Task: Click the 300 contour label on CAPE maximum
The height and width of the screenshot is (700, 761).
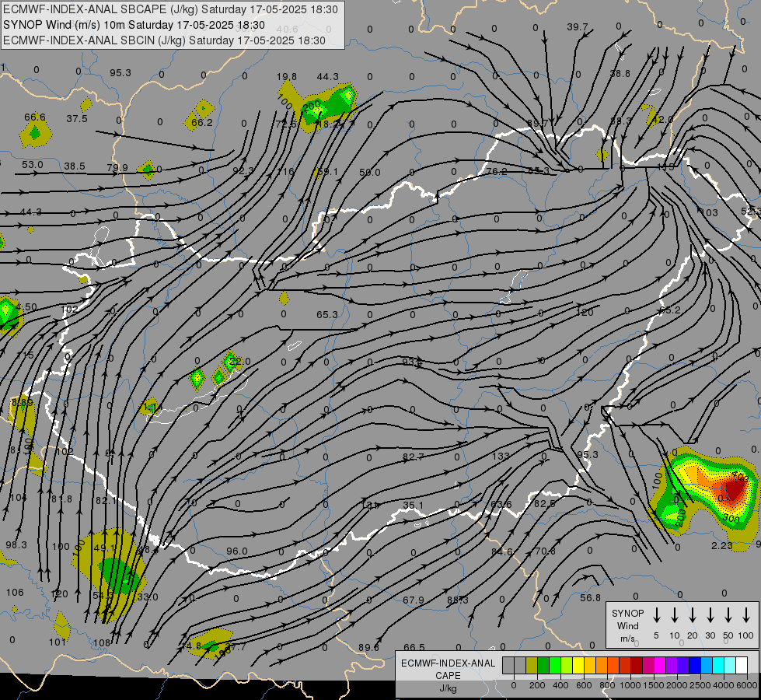Action: pyautogui.click(x=731, y=519)
